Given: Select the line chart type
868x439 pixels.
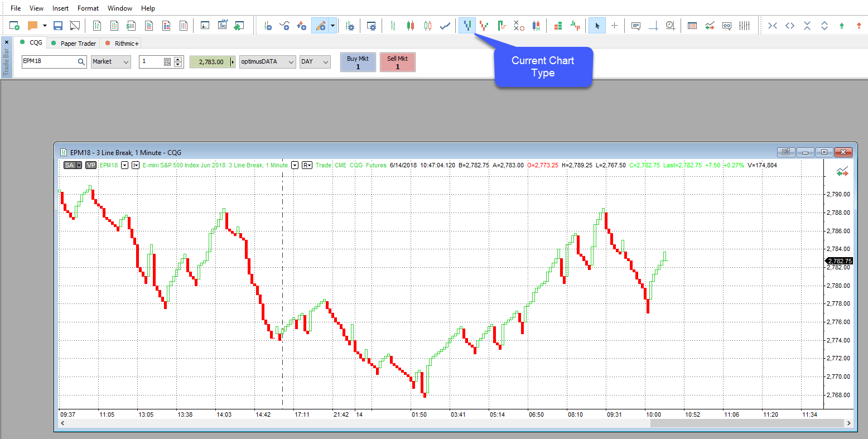Looking at the screenshot, I should pos(445,26).
